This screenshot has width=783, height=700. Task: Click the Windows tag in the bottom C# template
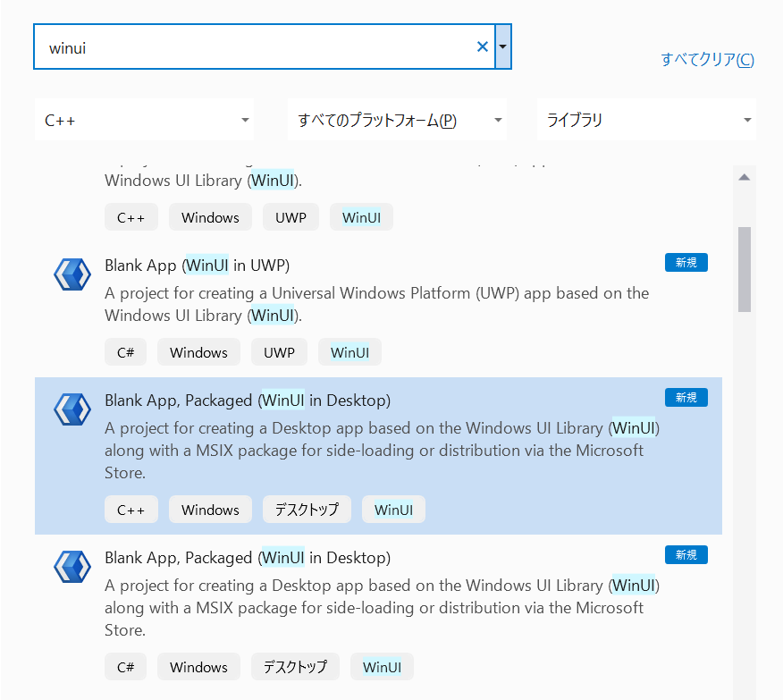click(198, 667)
